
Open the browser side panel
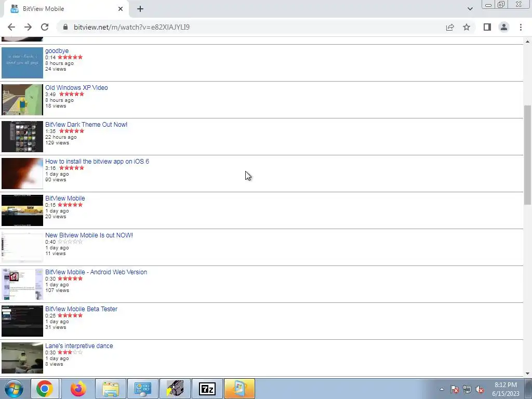coord(487,27)
